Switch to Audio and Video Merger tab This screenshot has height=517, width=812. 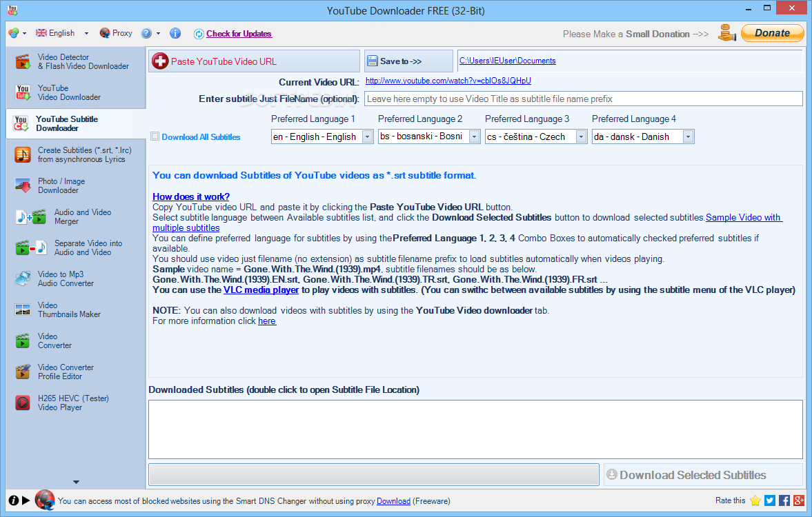coord(76,217)
